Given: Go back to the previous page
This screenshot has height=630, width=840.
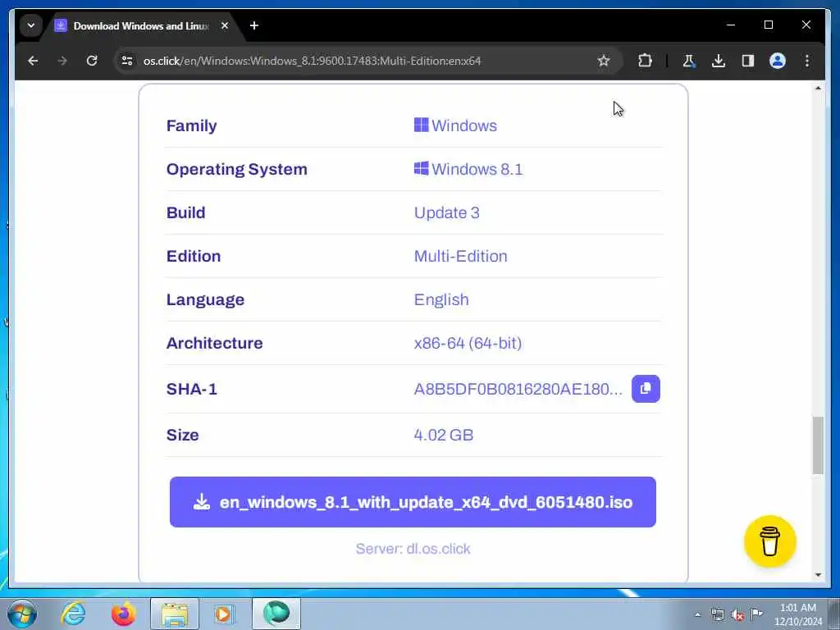Looking at the screenshot, I should tap(33, 61).
